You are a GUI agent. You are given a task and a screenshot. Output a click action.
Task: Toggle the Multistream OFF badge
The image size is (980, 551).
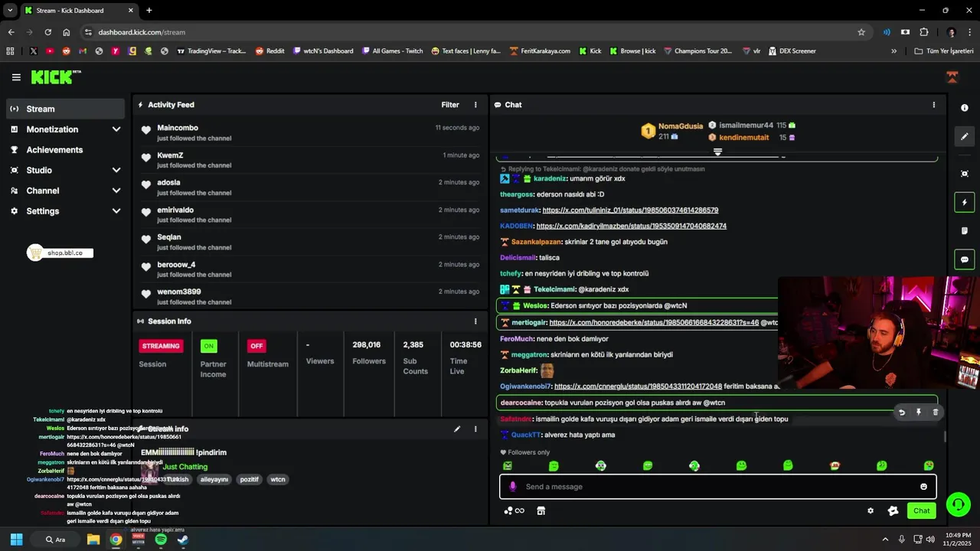pos(256,346)
